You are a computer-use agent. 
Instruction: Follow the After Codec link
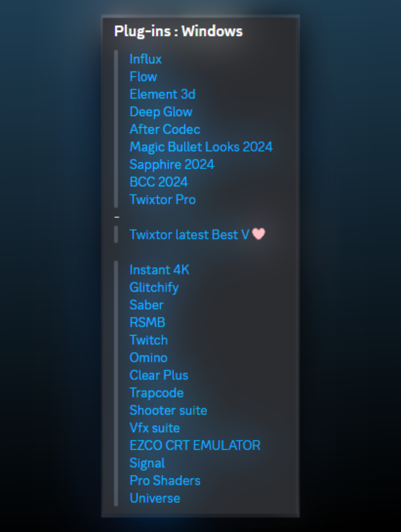click(165, 129)
